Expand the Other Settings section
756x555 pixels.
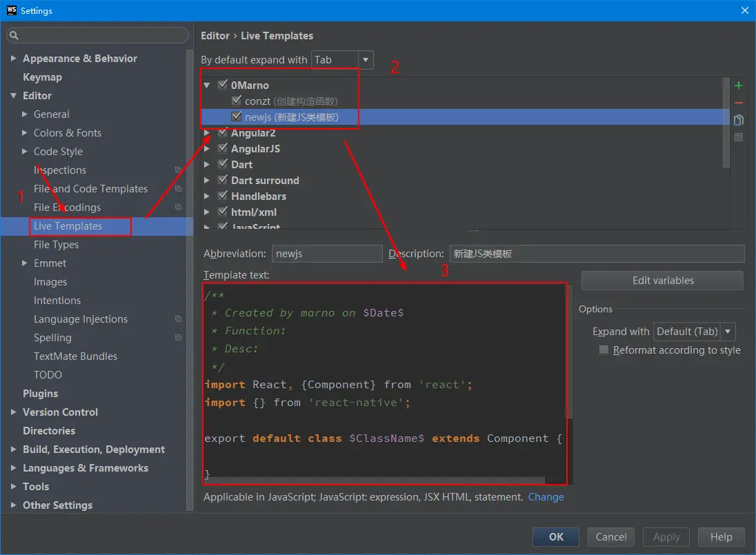[x=14, y=505]
